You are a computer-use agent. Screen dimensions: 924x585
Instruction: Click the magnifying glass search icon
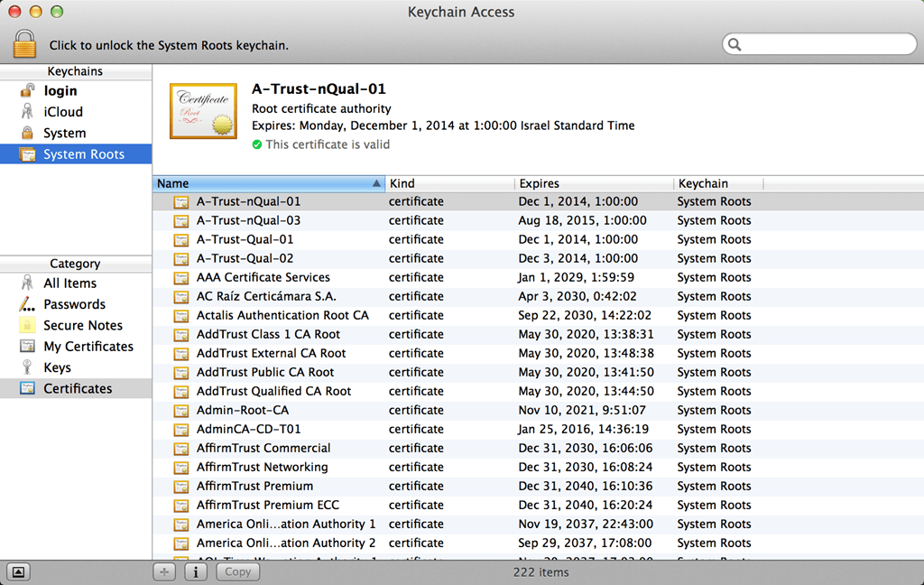click(x=735, y=44)
